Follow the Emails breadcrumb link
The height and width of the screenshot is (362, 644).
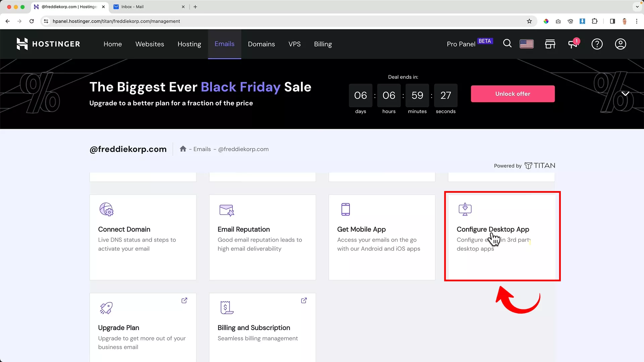202,149
